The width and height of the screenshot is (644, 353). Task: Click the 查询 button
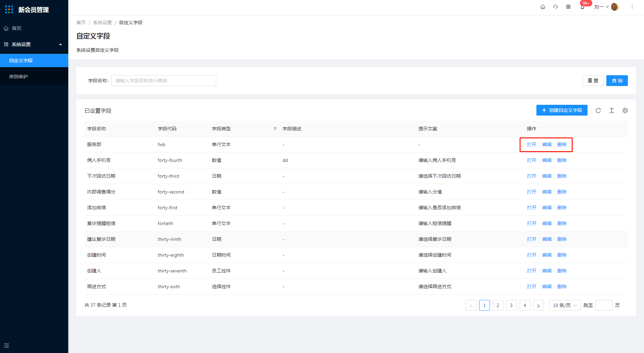[x=617, y=81]
